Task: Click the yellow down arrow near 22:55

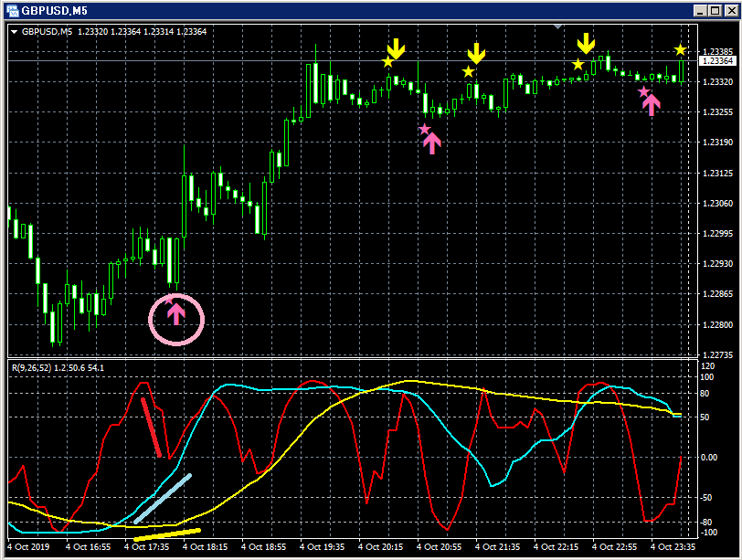Action: pyautogui.click(x=586, y=43)
